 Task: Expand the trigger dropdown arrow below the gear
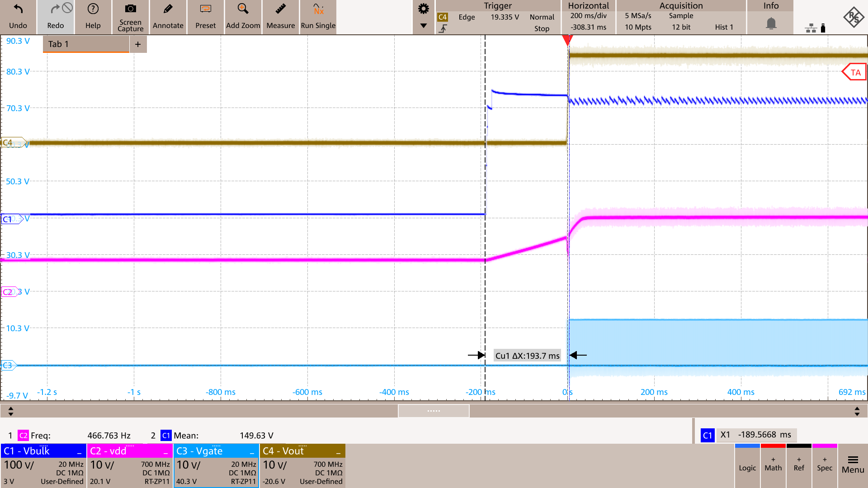tap(423, 26)
